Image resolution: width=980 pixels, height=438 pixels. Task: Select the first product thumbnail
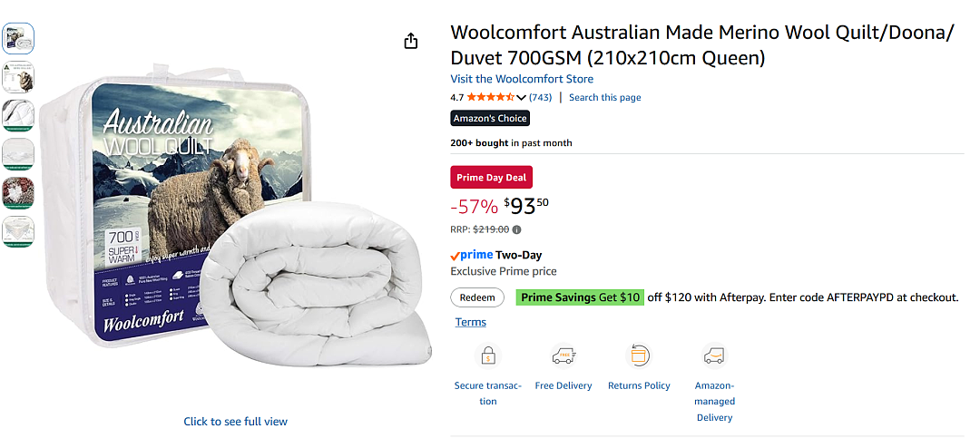click(18, 39)
